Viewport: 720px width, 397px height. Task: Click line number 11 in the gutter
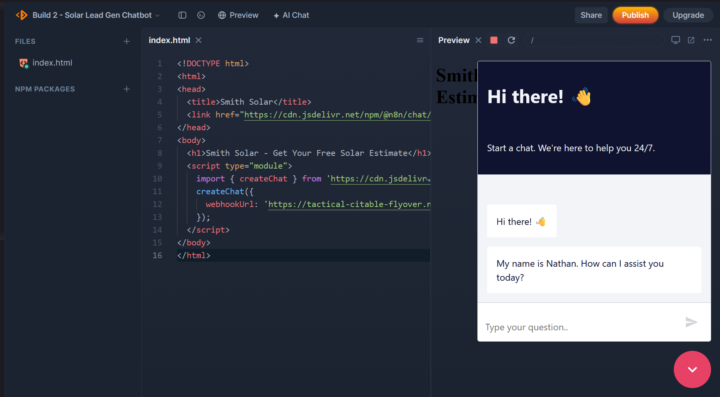pos(158,191)
